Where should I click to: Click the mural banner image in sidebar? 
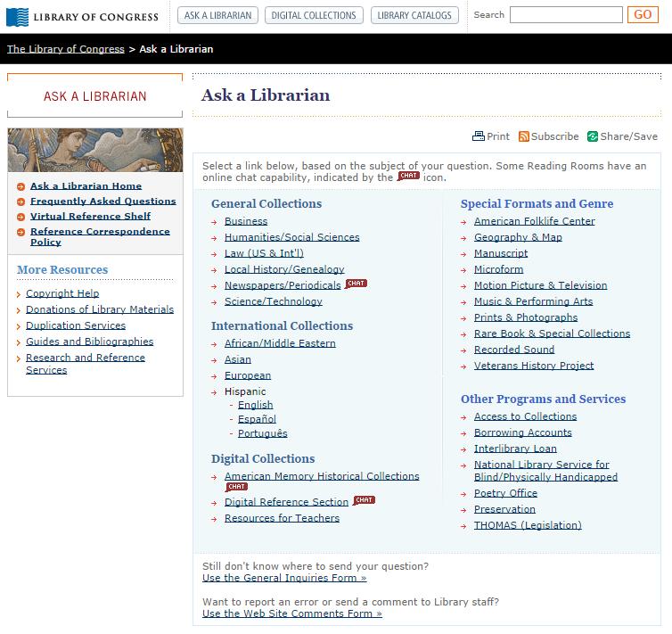point(95,150)
